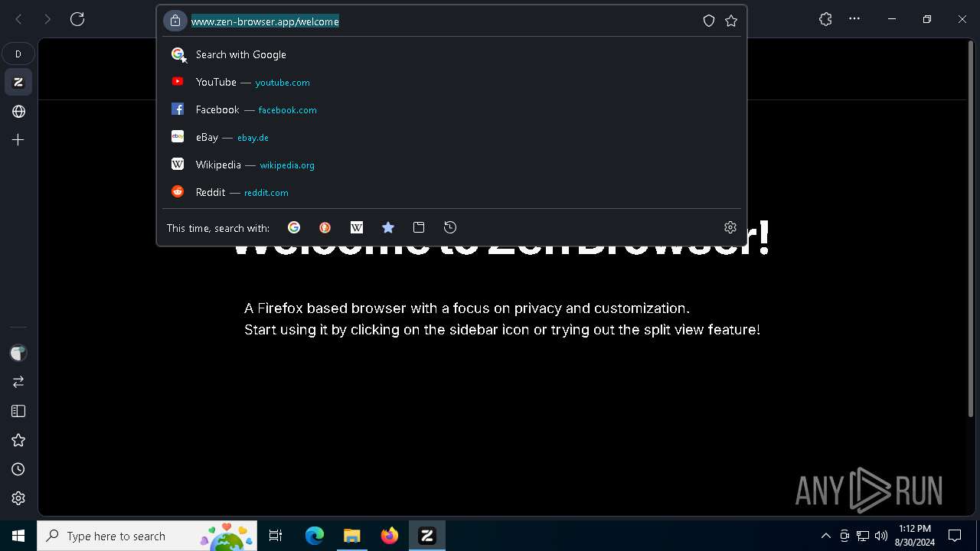Screen dimensions: 980x551
Task: Open the Windows Start menu
Action: [x=18, y=536]
